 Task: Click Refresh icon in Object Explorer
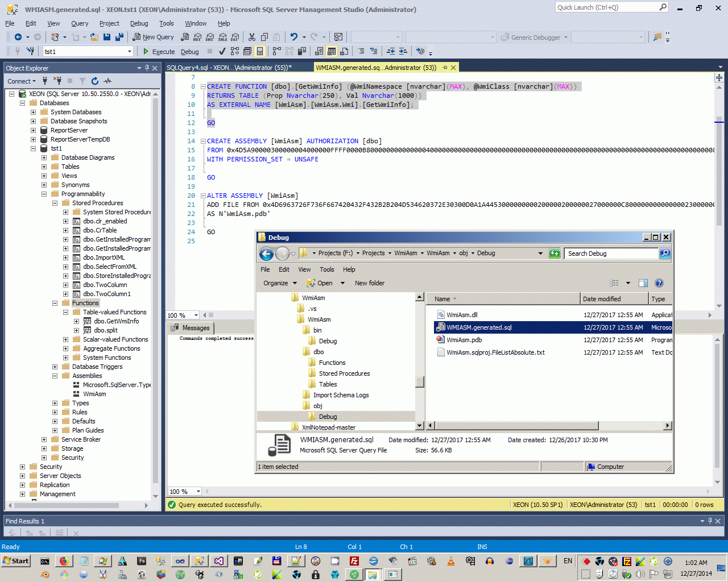point(95,81)
